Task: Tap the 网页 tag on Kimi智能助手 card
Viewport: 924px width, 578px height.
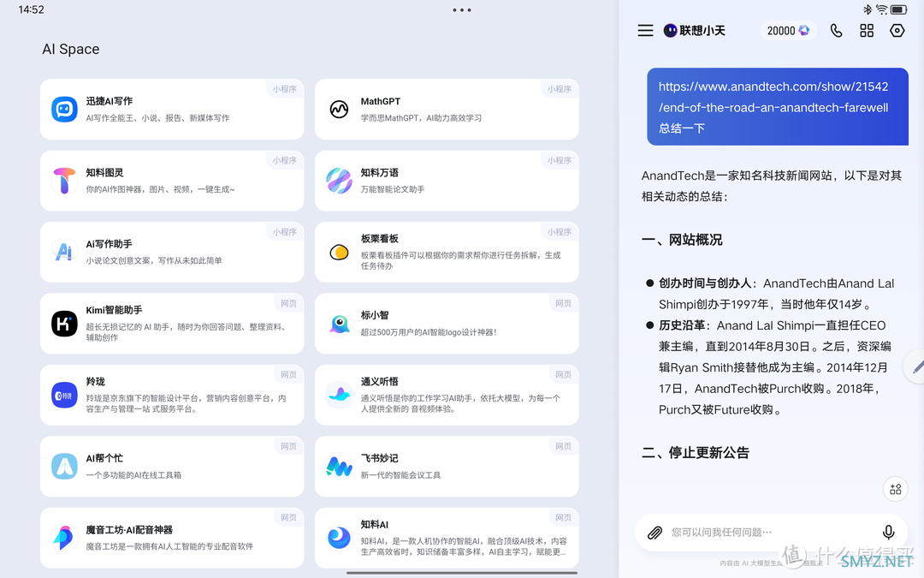Action: click(x=289, y=303)
